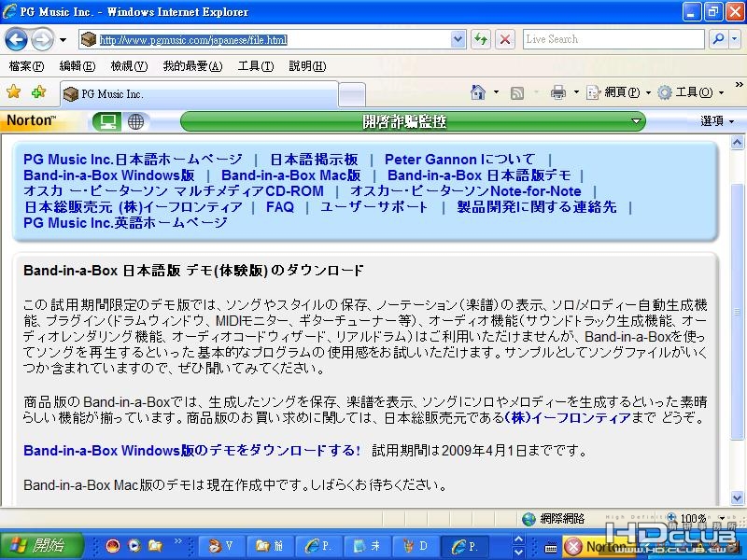Open PG Music Inc.英語ホームページ link
This screenshot has width=747, height=560.
pyautogui.click(x=125, y=223)
